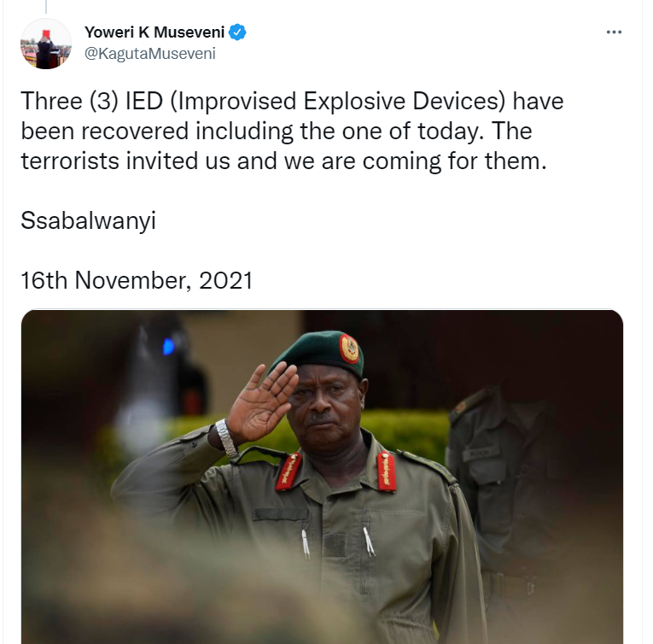Select the word Ssabalwanyi in the tweet
Viewport: 653px width, 644px height.
click(x=88, y=220)
